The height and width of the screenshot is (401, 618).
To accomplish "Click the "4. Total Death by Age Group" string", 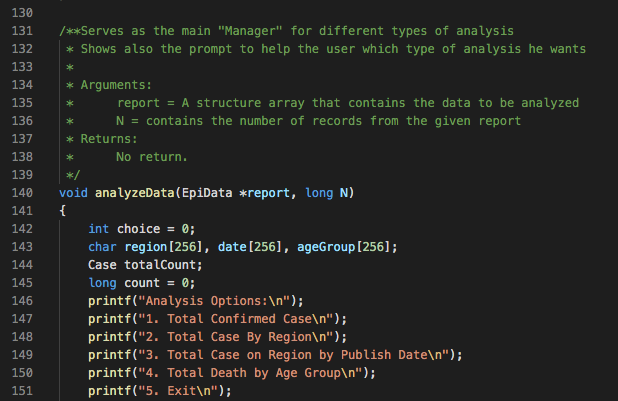I will point(250,373).
